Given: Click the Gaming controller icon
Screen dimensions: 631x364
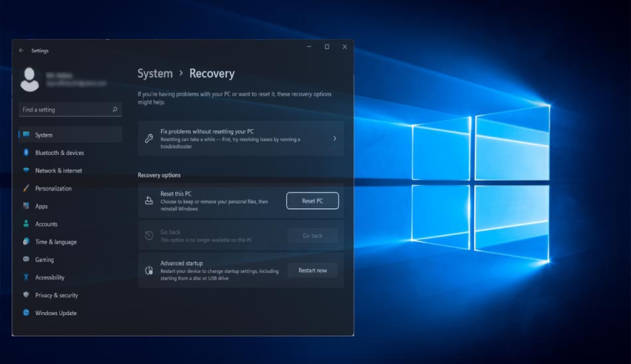Looking at the screenshot, I should pos(26,259).
